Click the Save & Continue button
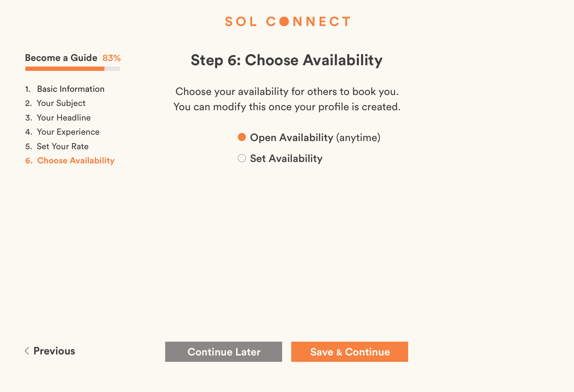The image size is (574, 392). click(349, 352)
